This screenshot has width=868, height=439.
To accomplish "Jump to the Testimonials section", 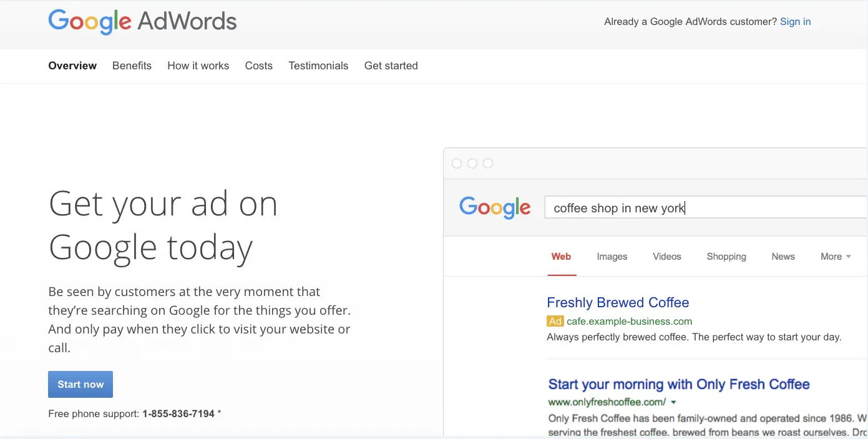I will 318,66.
